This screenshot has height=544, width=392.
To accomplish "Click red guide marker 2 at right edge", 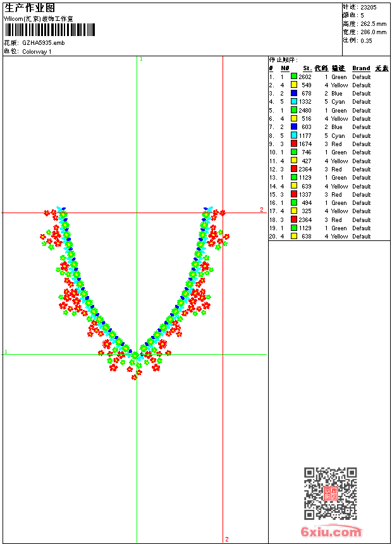I will pos(262,209).
